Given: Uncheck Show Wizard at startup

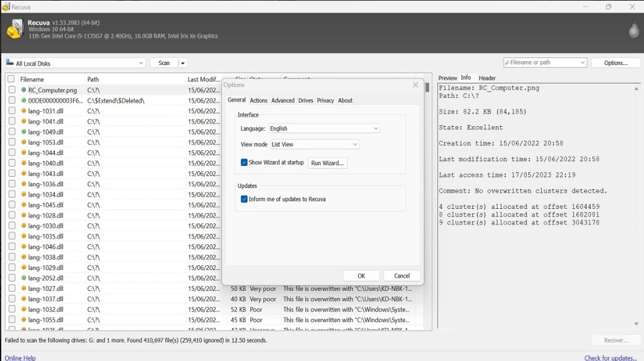Looking at the screenshot, I should point(244,162).
